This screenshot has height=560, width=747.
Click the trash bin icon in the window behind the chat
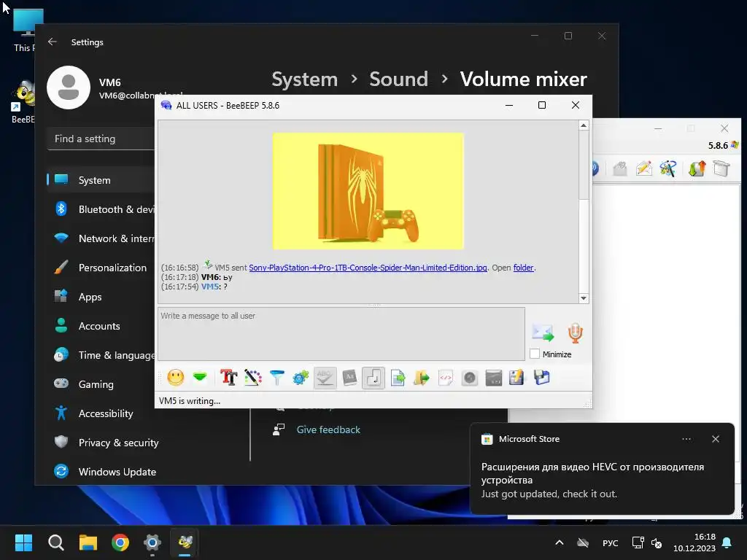721,168
